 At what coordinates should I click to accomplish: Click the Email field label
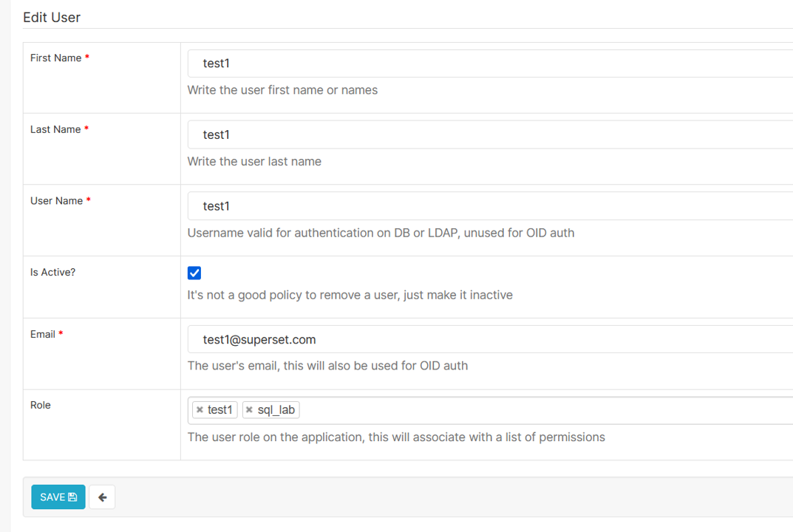pos(43,334)
